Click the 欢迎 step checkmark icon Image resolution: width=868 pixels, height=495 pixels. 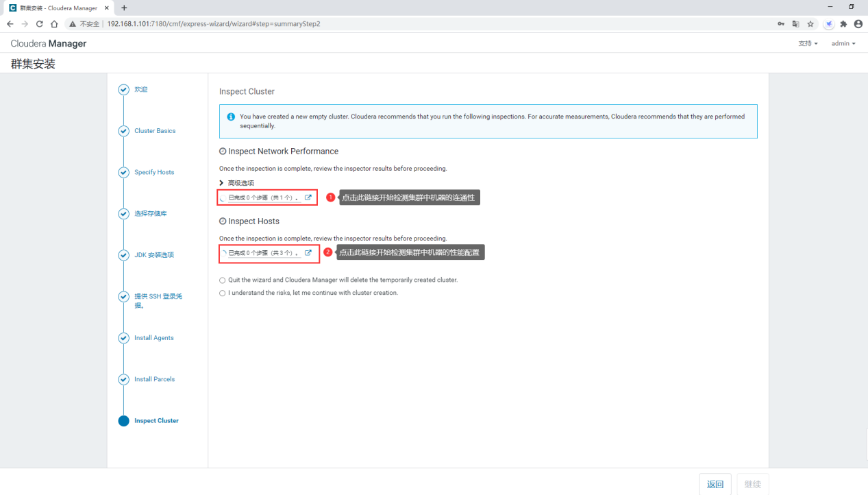tap(123, 90)
